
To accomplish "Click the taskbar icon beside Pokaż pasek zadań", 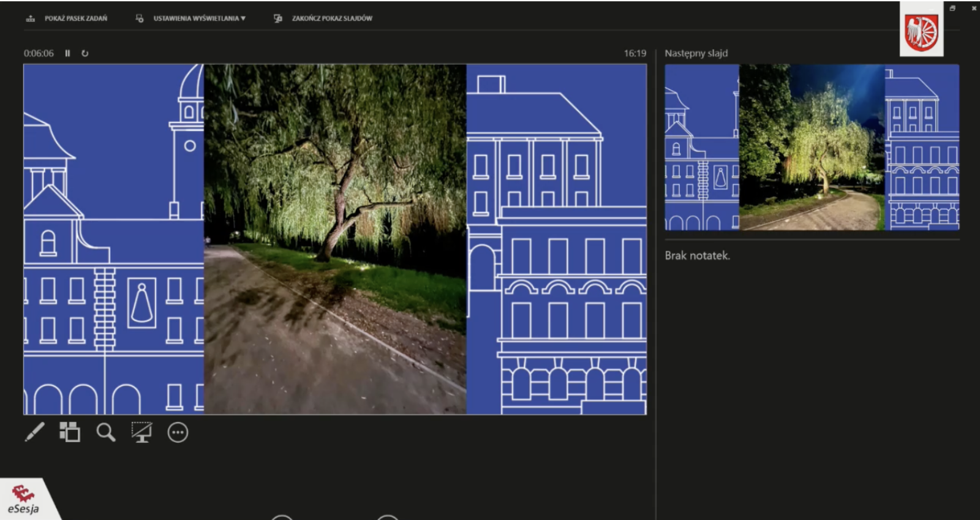I will tap(31, 18).
